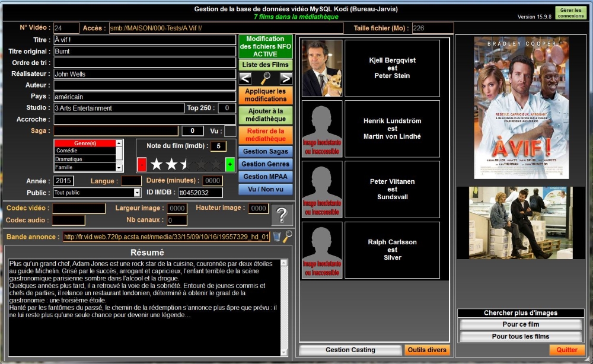Toggle the Vu / Non vu status

tap(265, 189)
